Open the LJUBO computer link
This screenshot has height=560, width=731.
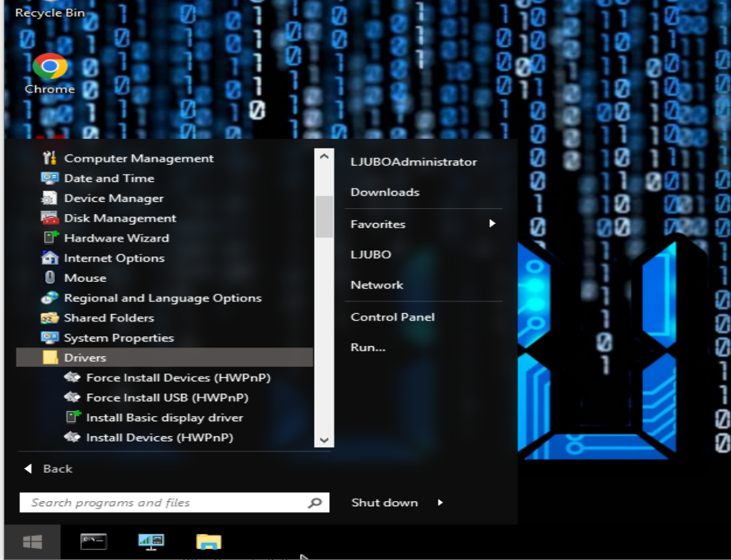[371, 254]
